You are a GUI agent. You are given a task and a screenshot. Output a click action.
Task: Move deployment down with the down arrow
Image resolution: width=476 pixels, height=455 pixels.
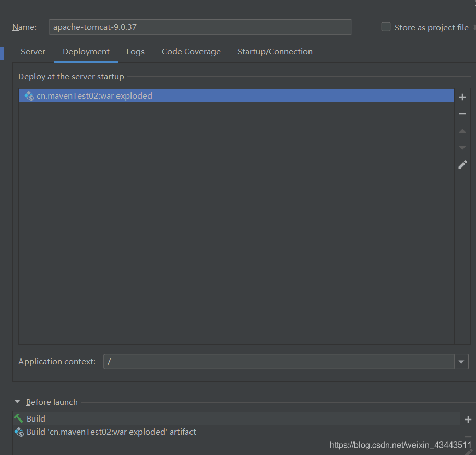coord(462,148)
